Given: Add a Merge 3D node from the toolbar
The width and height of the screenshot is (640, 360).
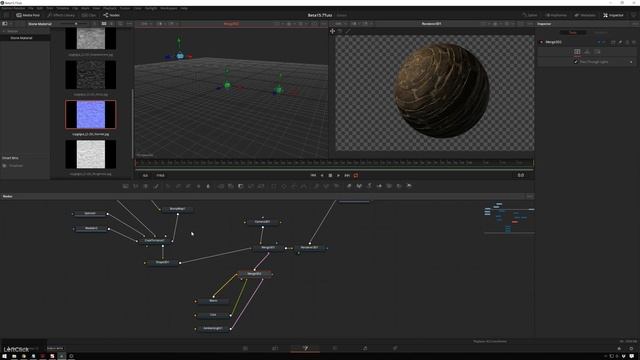Looking at the screenshot, I should (x=379, y=186).
